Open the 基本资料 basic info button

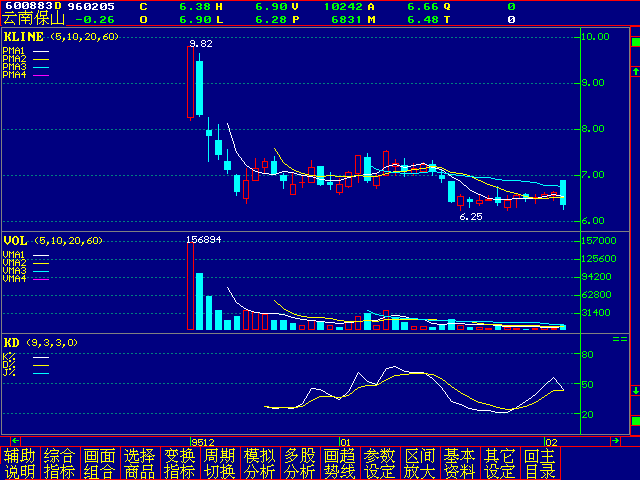[x=460, y=463]
